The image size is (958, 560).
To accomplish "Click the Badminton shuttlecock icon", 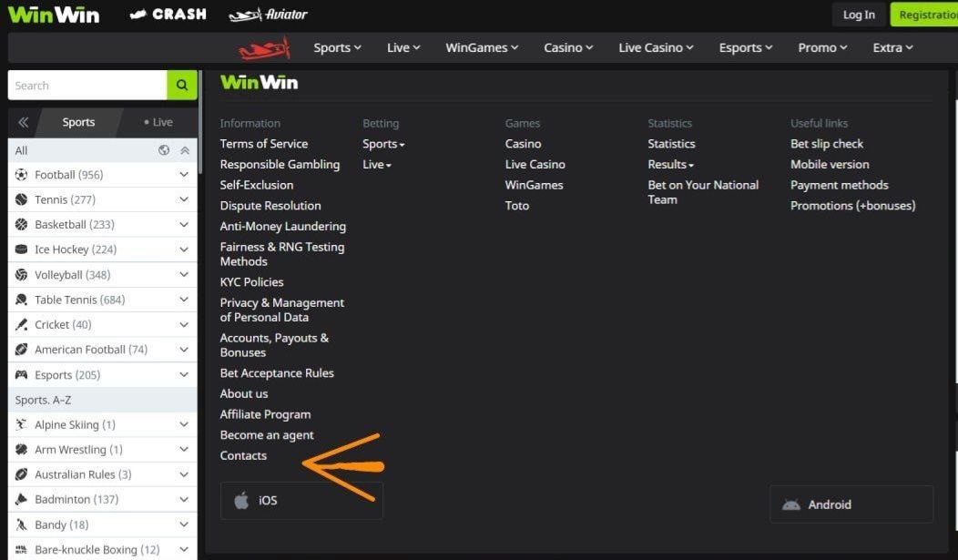I will click(21, 499).
